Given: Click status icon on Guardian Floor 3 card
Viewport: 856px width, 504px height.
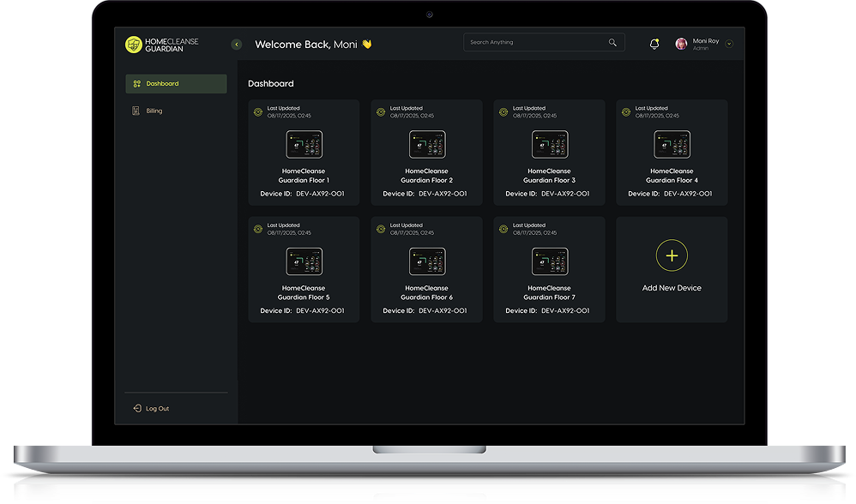Looking at the screenshot, I should (x=503, y=111).
